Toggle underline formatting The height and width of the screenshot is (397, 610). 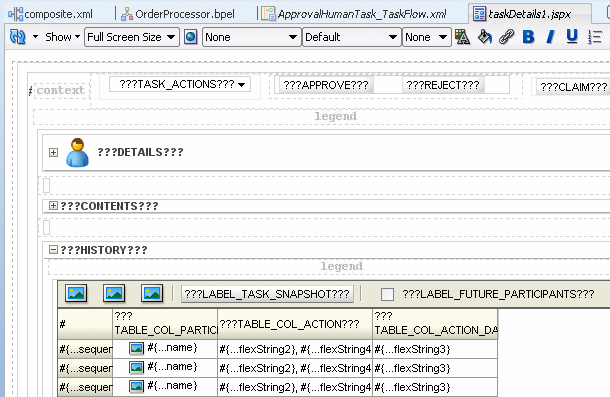tap(572, 37)
